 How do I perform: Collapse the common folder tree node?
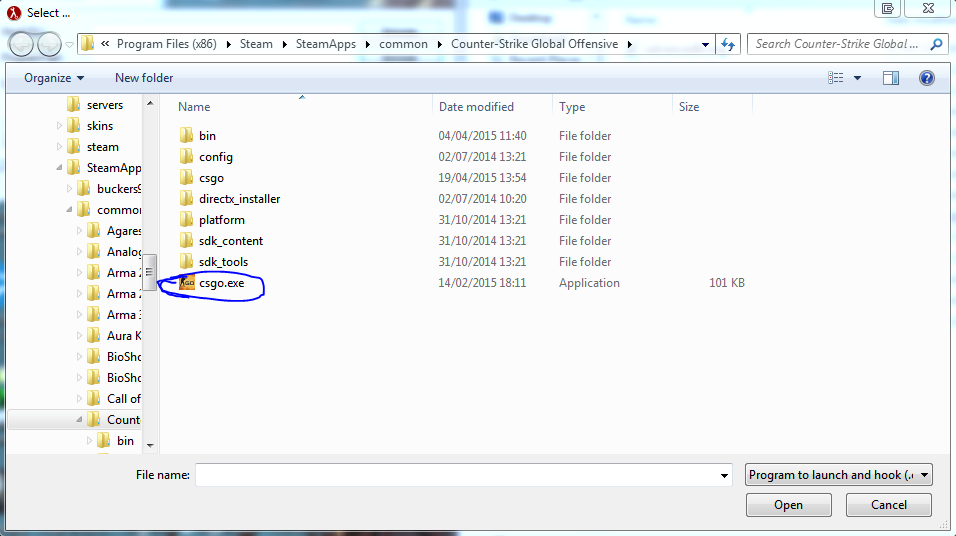[70, 210]
